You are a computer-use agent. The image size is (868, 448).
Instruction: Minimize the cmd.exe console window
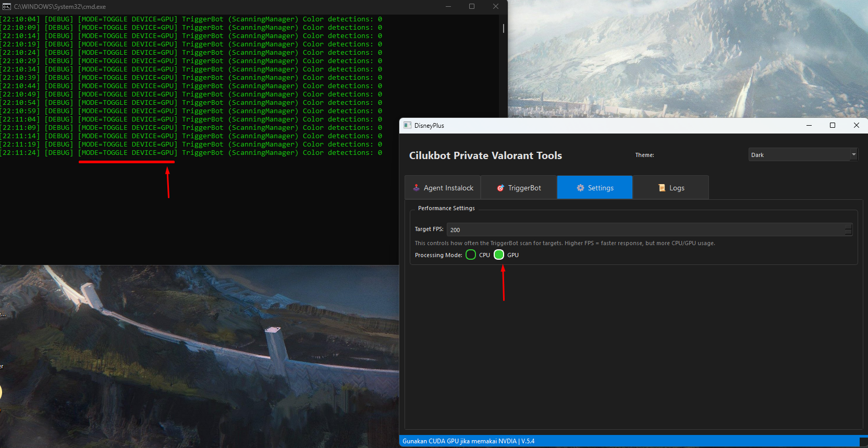[x=448, y=7]
